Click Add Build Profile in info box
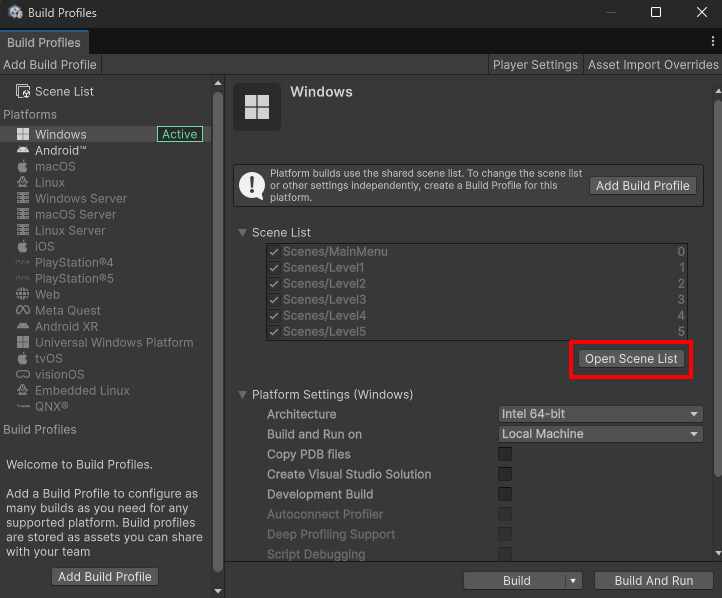The height and width of the screenshot is (598, 722). pos(642,186)
